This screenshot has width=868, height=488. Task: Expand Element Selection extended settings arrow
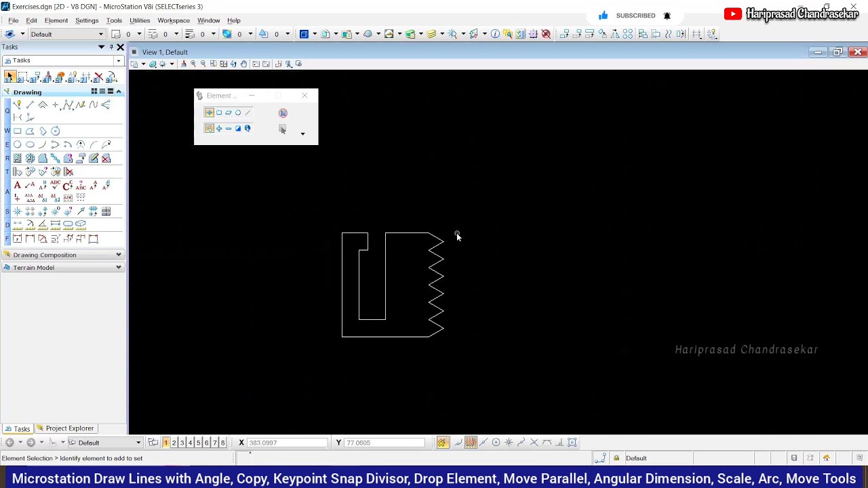point(302,134)
